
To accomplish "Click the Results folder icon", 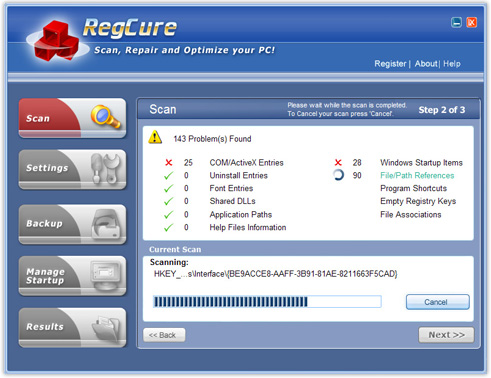I will click(x=106, y=328).
